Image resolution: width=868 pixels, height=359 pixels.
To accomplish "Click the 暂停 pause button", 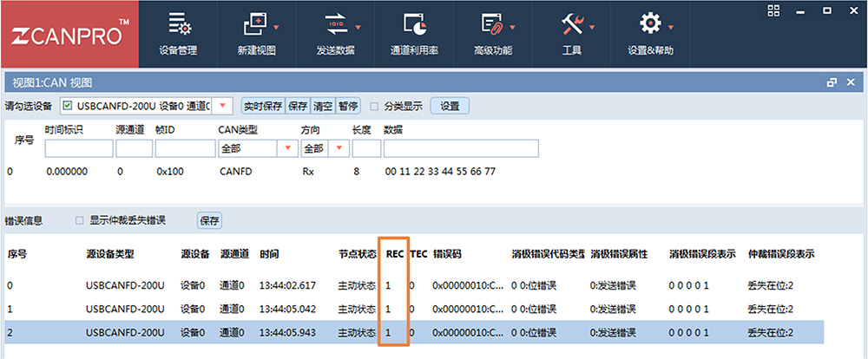I will pyautogui.click(x=348, y=106).
